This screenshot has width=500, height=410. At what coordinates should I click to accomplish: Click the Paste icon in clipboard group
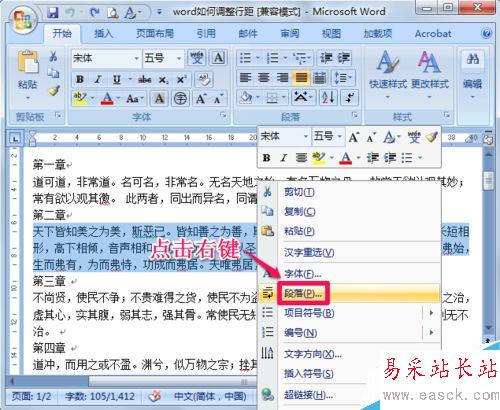28,62
